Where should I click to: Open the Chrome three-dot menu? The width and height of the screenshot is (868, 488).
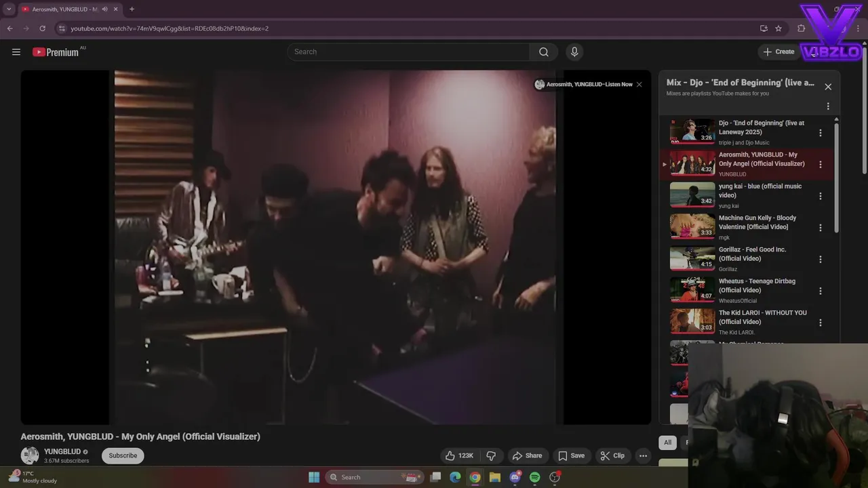click(859, 28)
